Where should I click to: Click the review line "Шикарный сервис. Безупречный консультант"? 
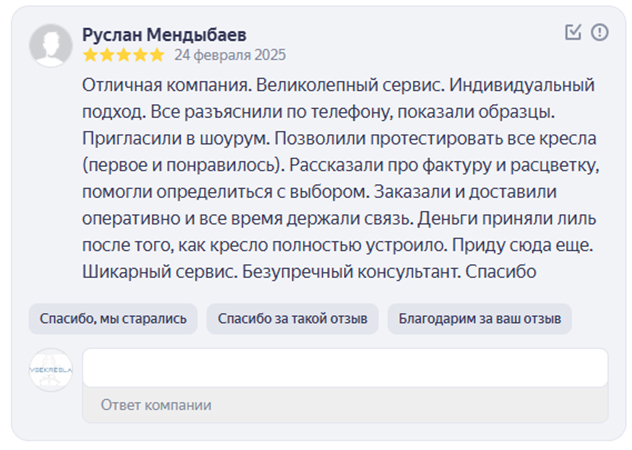(x=271, y=272)
